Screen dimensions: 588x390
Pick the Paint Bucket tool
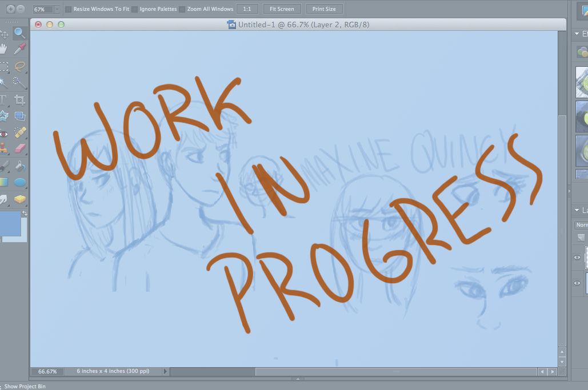(20, 166)
